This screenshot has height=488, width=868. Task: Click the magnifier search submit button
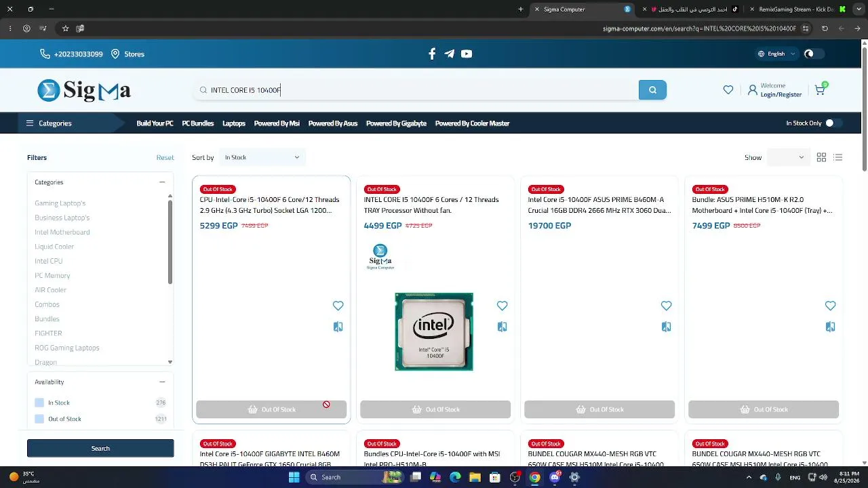[x=652, y=90]
